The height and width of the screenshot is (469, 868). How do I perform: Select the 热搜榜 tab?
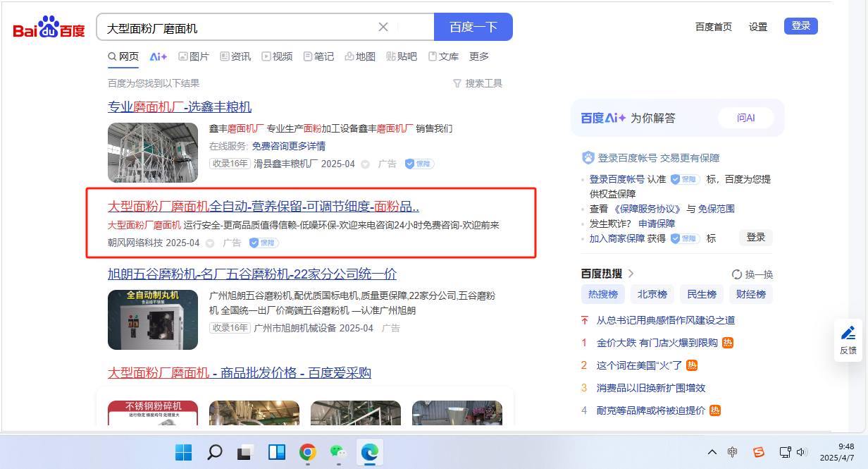pos(603,294)
